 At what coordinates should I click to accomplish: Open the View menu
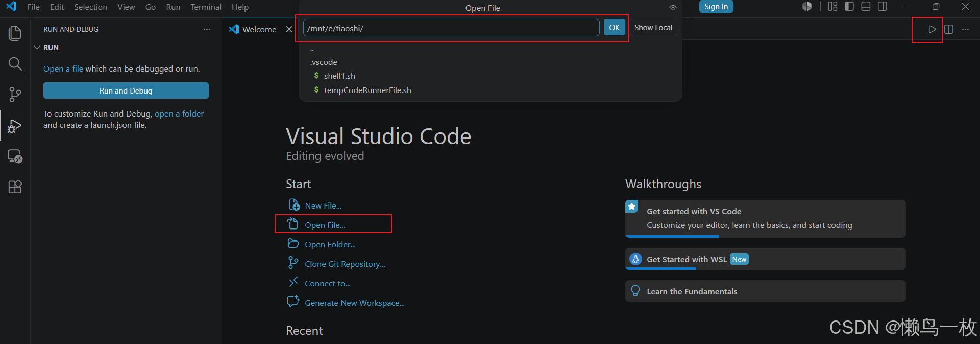(126, 7)
